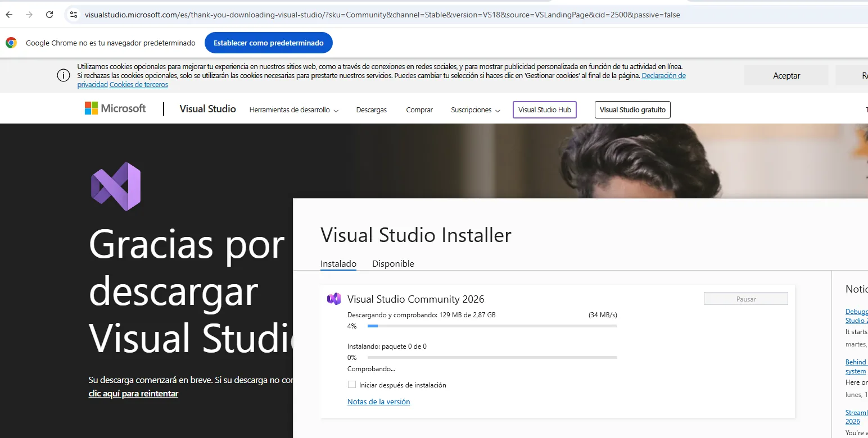Accept cookies with the Aceptar button

point(786,76)
